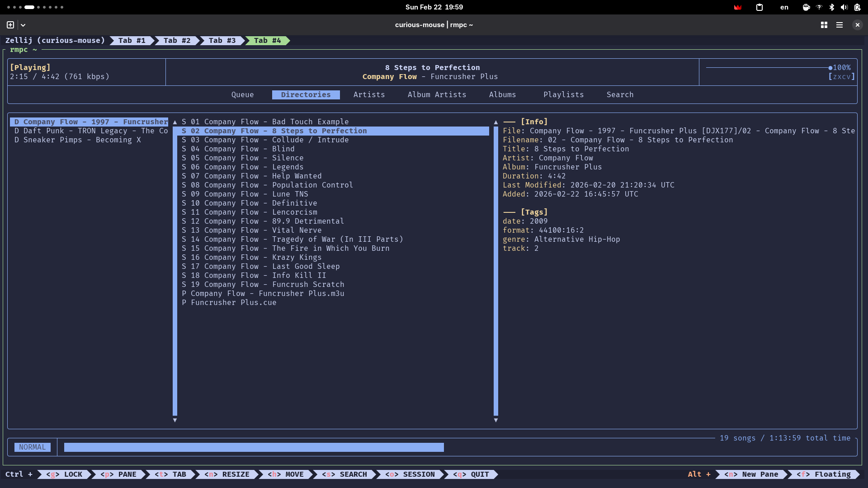Click the volume slider at 100%
The image size is (868, 488).
click(769, 68)
